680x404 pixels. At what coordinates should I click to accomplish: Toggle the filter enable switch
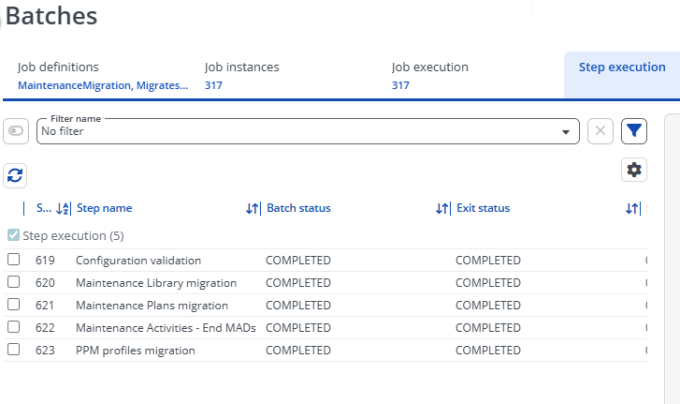[x=16, y=131]
